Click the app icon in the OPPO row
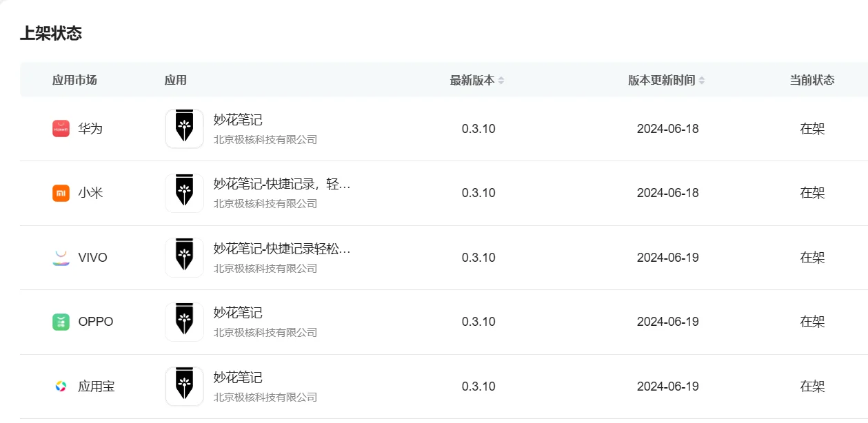This screenshot has height=423, width=868. pyautogui.click(x=184, y=321)
